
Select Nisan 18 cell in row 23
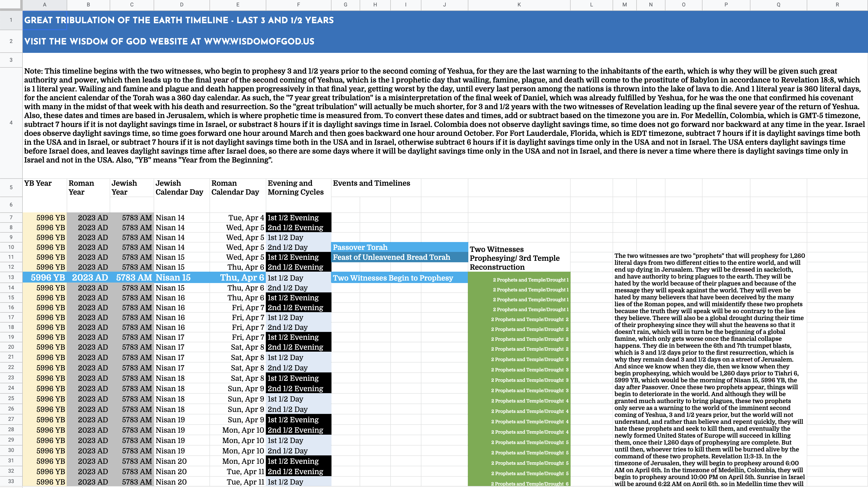point(182,378)
